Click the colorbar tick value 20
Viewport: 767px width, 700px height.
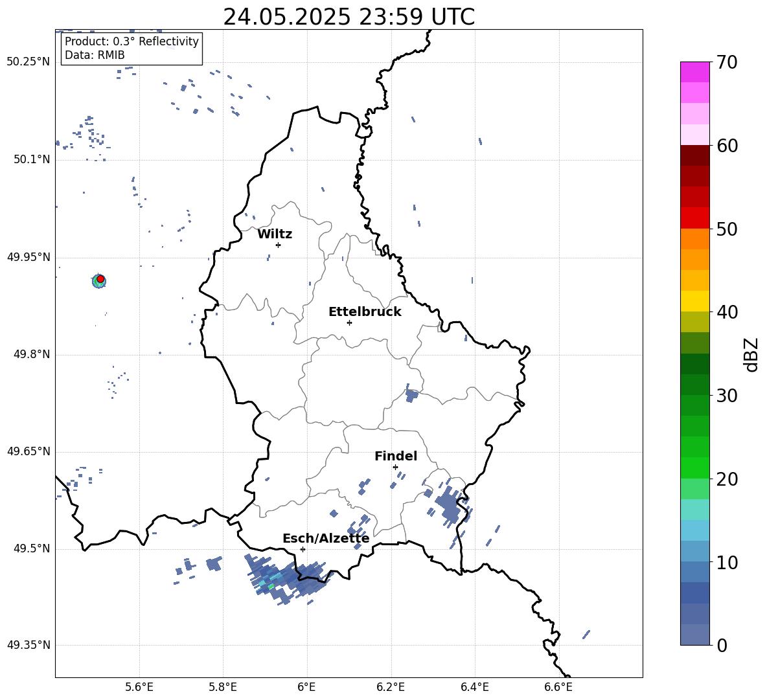pos(727,479)
